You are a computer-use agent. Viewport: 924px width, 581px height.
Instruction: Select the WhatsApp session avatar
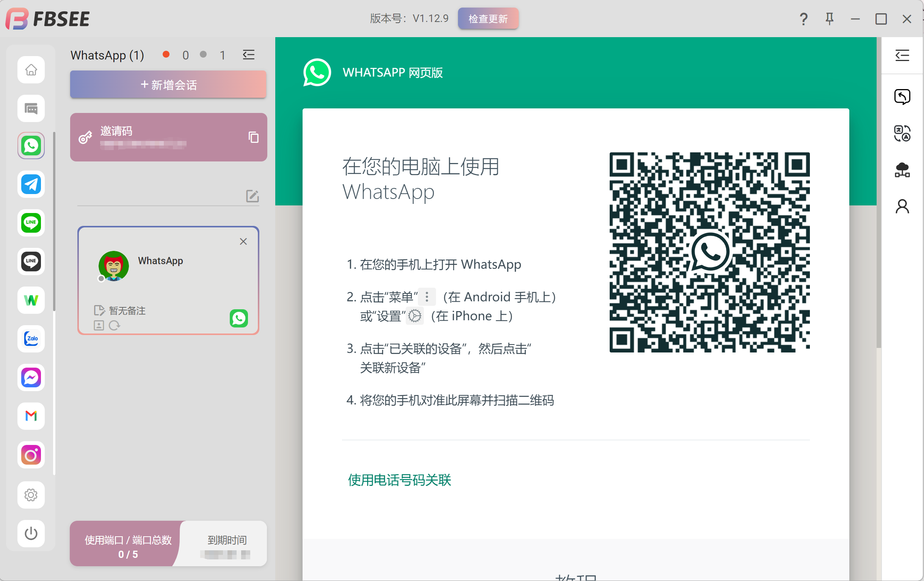[114, 266]
